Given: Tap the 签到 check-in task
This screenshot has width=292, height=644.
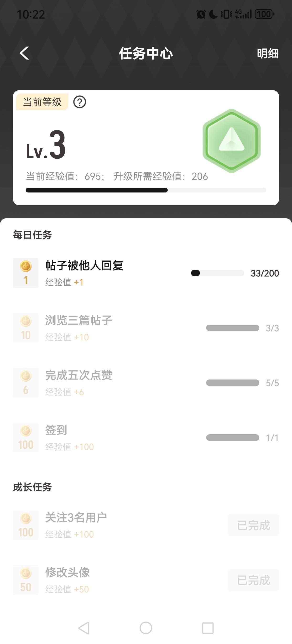Looking at the screenshot, I should point(56,430).
